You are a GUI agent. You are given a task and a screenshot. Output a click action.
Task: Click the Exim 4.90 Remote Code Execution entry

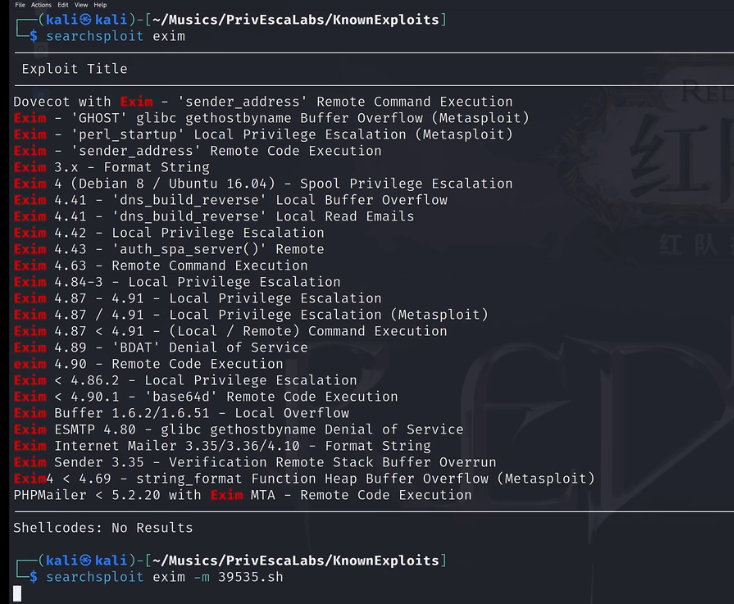coord(148,364)
